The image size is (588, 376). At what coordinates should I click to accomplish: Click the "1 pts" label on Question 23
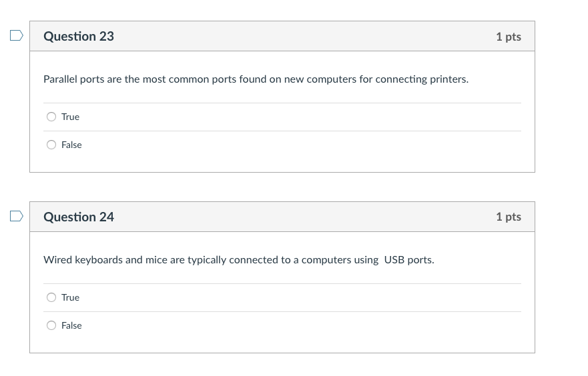508,37
